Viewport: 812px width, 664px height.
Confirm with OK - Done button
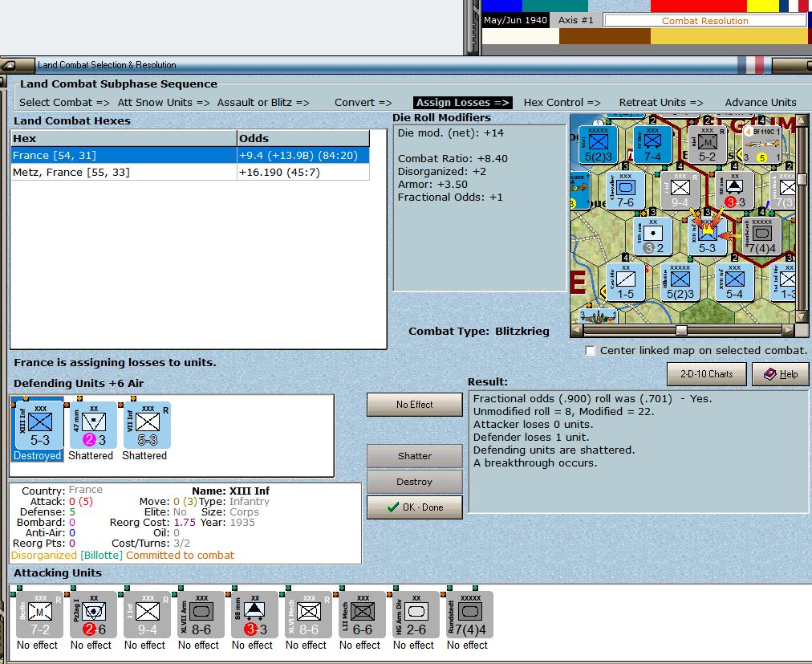pos(414,507)
